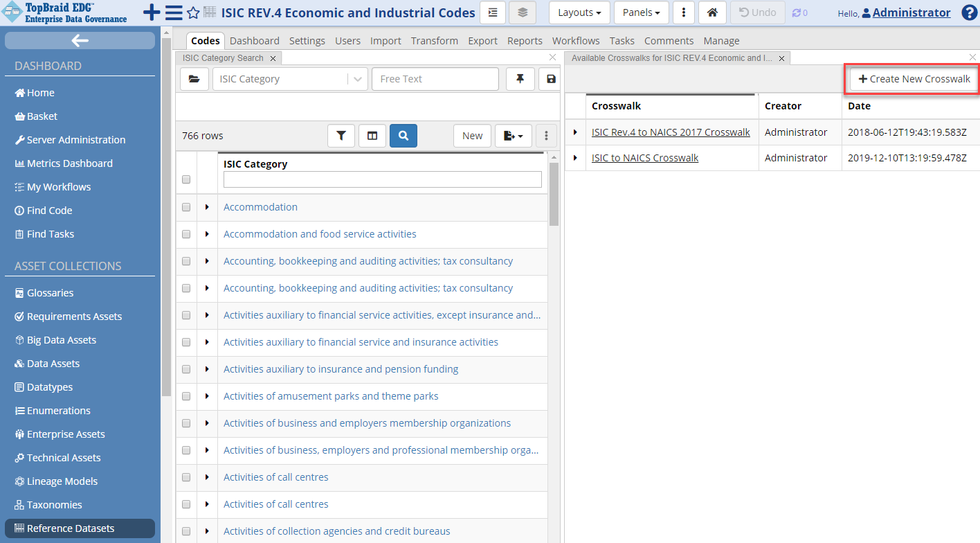Viewport: 980px width, 543px height.
Task: Check the Activities of amusement parks checkbox
Action: [186, 396]
